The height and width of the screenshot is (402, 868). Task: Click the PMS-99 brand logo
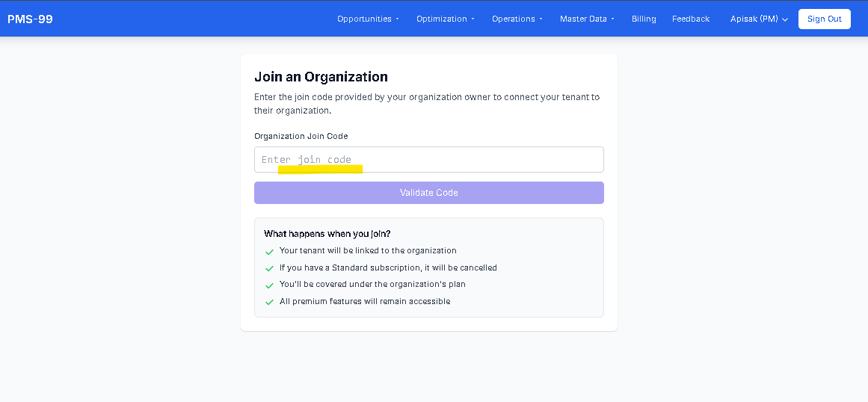(x=30, y=19)
